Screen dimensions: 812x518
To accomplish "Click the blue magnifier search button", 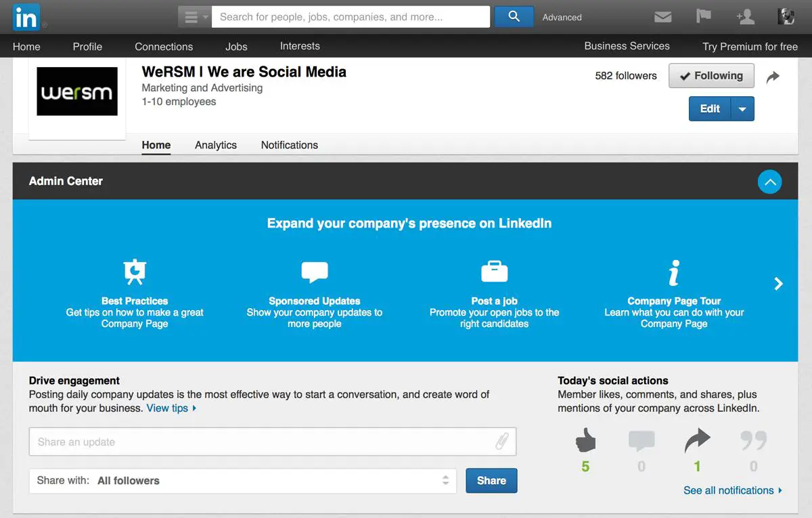I will [x=514, y=17].
